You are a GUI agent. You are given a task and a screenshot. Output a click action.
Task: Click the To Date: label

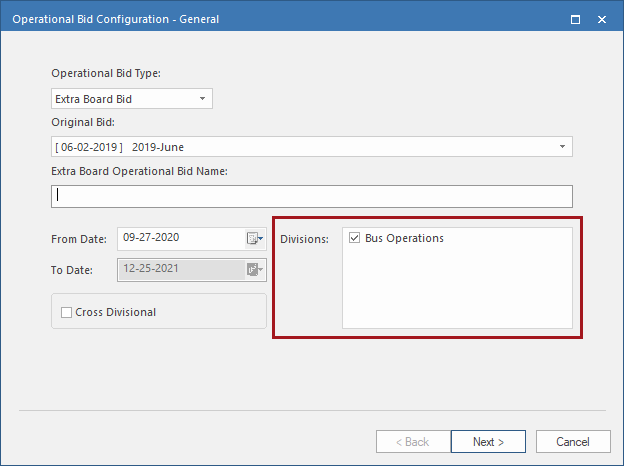coord(72,270)
